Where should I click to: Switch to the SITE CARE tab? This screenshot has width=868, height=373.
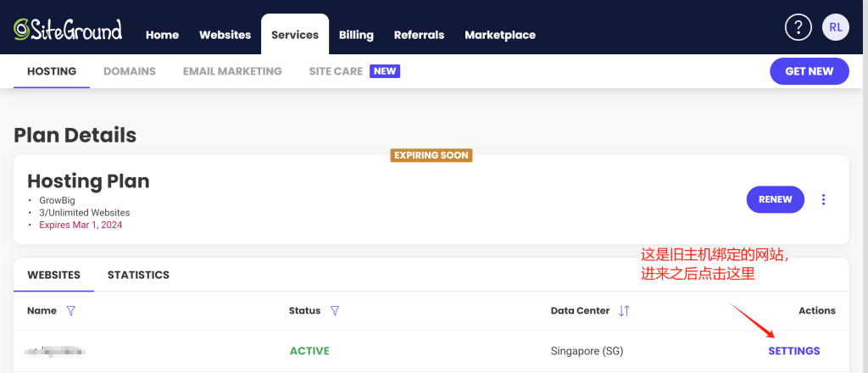click(336, 71)
